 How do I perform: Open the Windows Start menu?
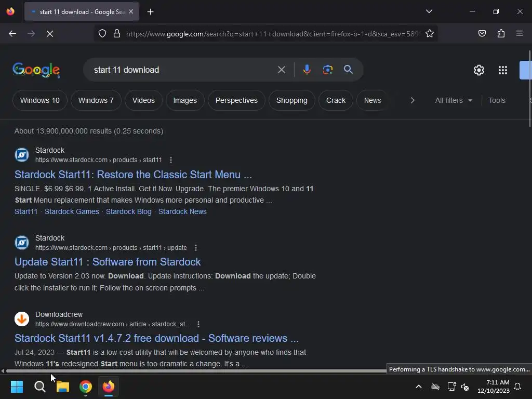click(17, 387)
